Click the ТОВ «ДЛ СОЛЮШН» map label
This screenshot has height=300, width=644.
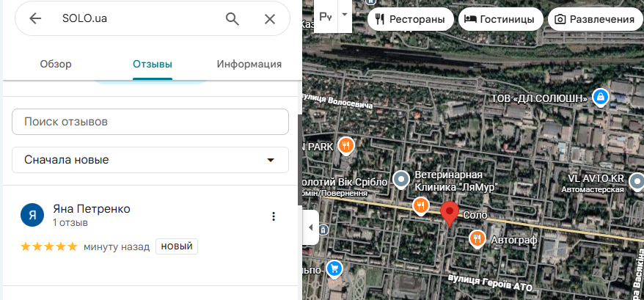pyautogui.click(x=540, y=98)
